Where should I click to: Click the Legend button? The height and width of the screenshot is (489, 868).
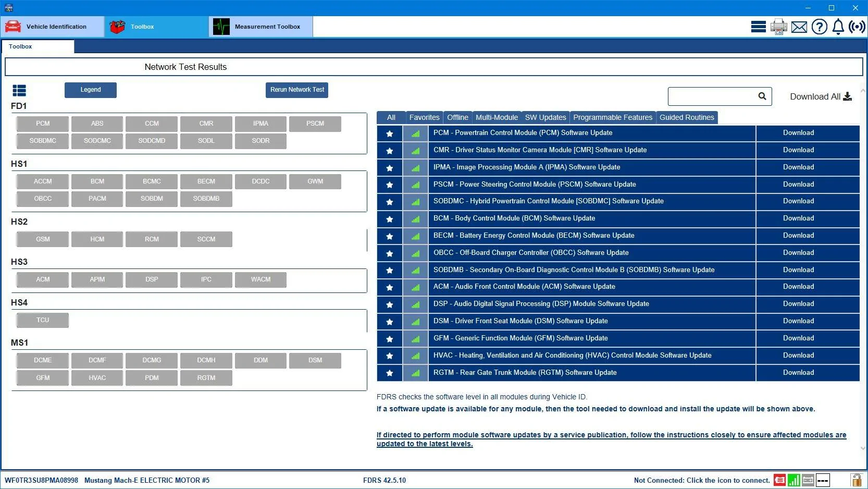(91, 90)
